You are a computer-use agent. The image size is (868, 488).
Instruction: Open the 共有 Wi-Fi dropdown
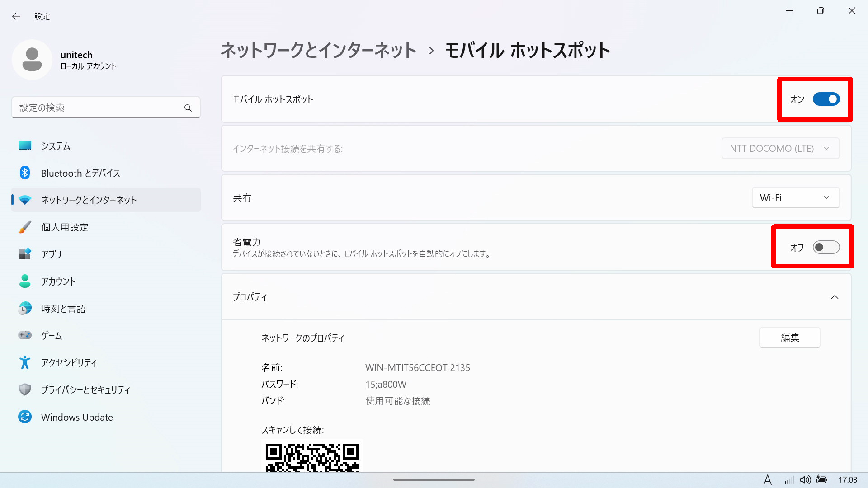795,198
